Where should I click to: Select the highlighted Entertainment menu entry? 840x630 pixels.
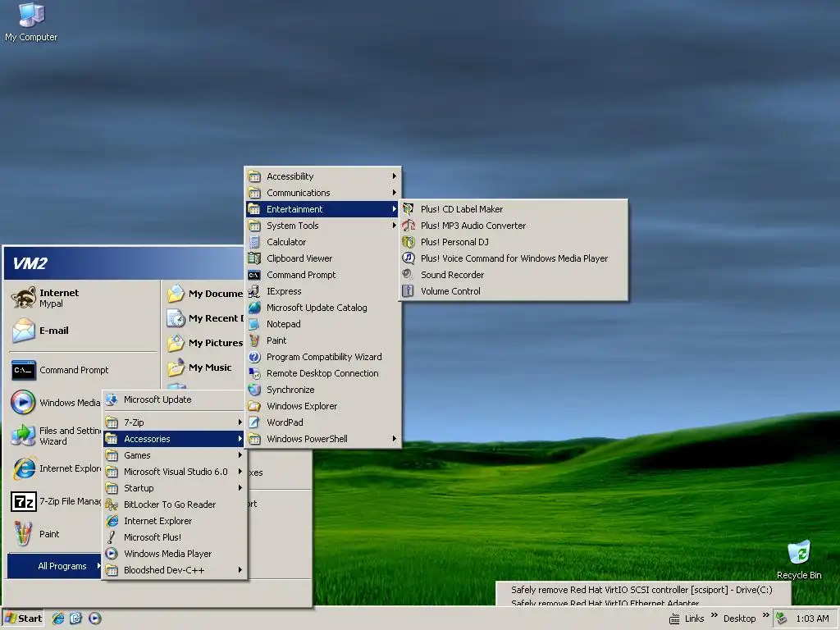pyautogui.click(x=323, y=209)
